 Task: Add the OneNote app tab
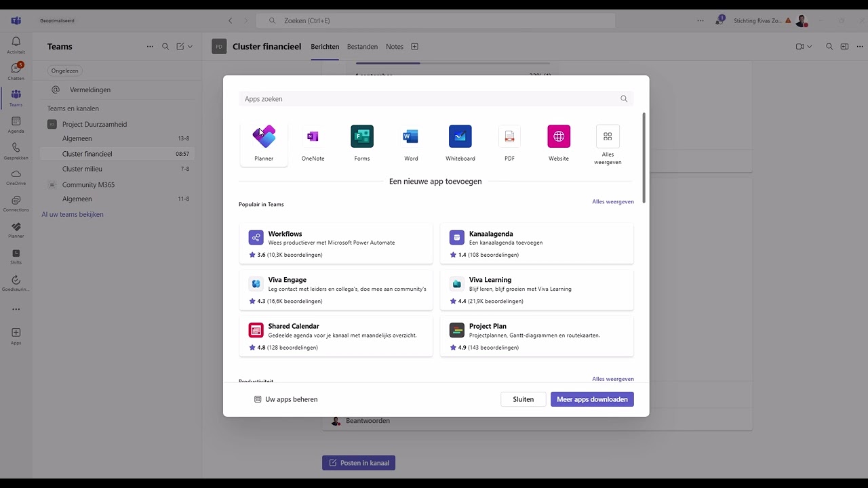pyautogui.click(x=313, y=144)
